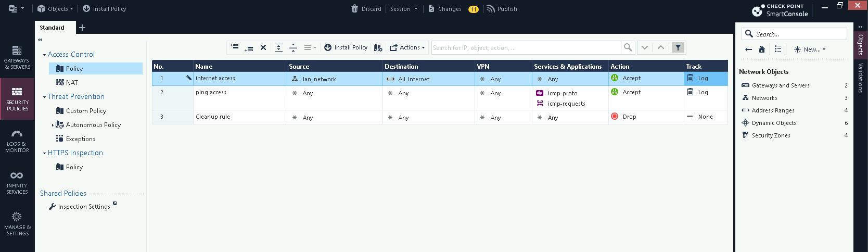The height and width of the screenshot is (252, 868).
Task: Click Publish button in top bar
Action: click(502, 9)
